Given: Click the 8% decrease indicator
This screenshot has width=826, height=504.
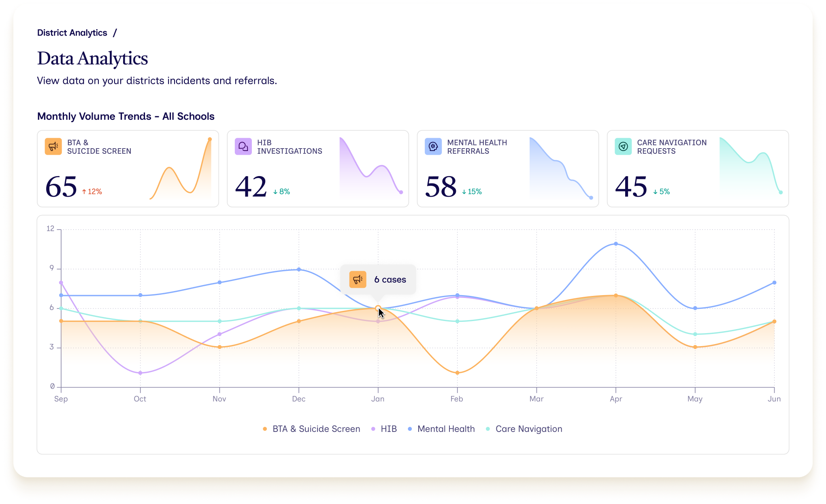Looking at the screenshot, I should point(281,191).
